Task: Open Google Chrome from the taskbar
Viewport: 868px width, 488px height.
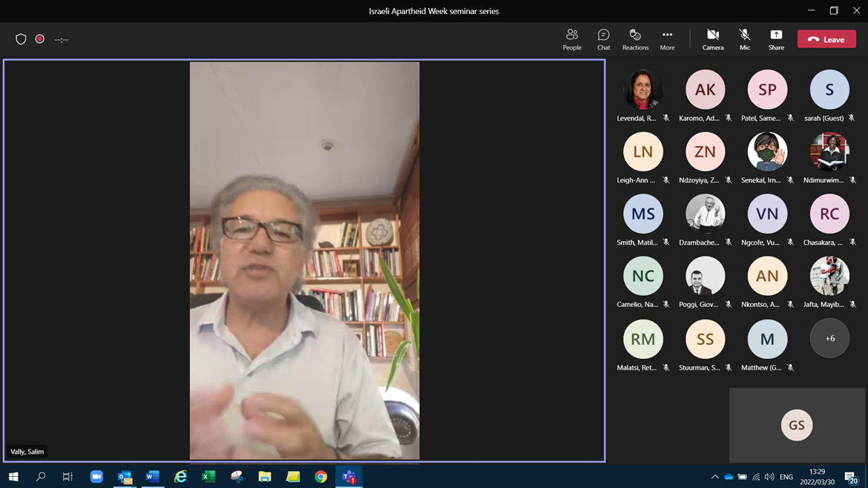Action: point(320,476)
